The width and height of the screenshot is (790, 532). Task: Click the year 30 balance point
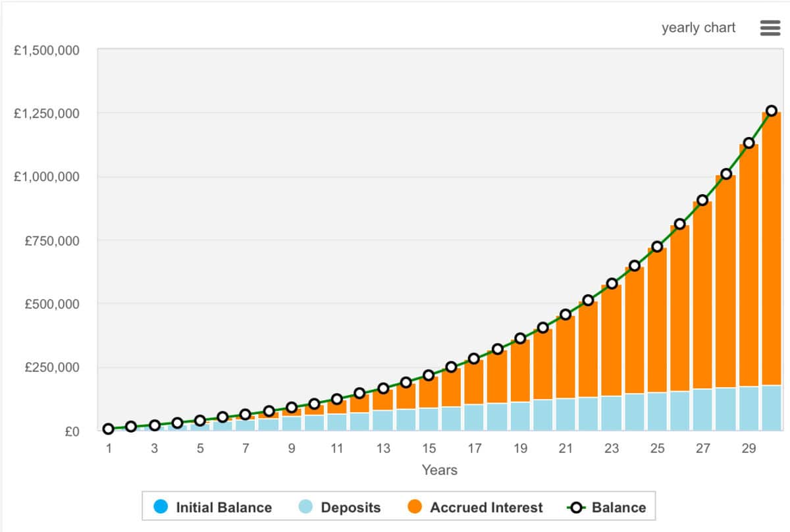[x=772, y=111]
